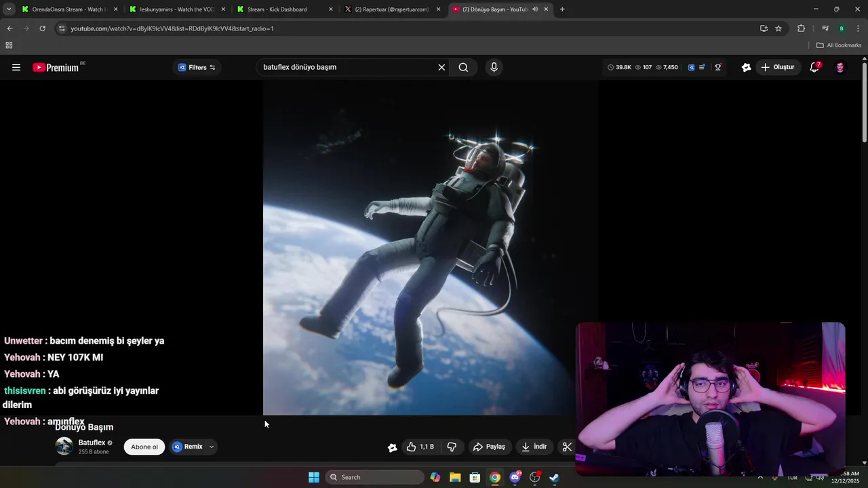
Task: Open the YouTube account avatar menu
Action: tap(840, 67)
